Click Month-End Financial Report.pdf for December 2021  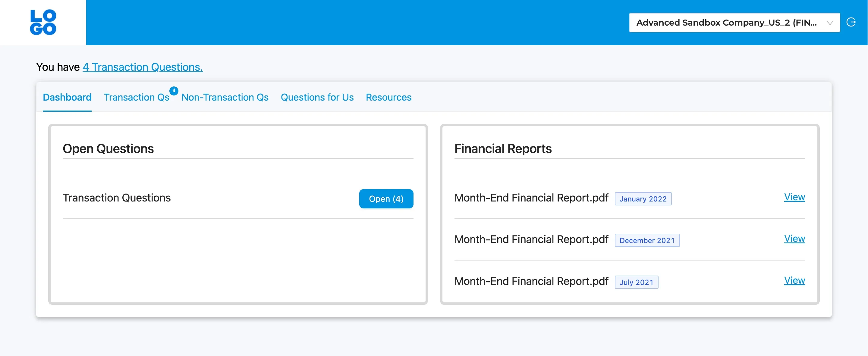pyautogui.click(x=531, y=239)
